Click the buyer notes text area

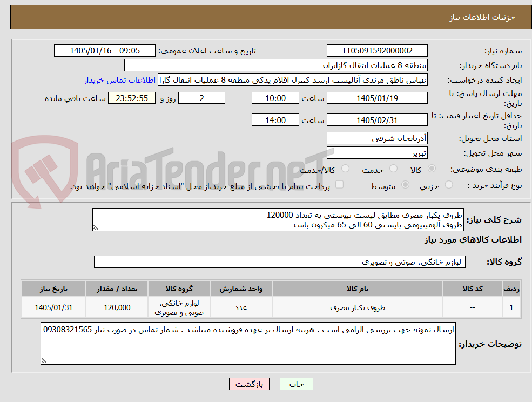click(x=248, y=343)
